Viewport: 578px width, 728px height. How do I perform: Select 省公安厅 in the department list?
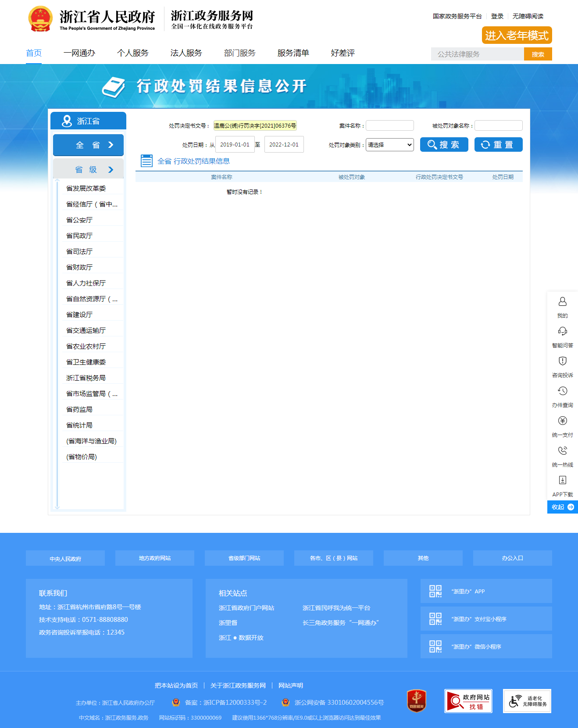point(79,220)
